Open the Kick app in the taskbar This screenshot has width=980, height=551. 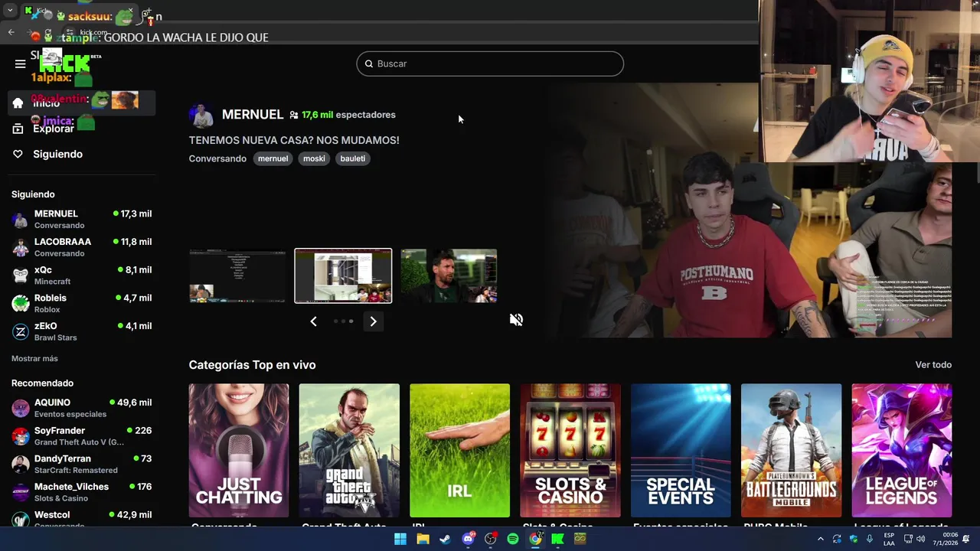pyautogui.click(x=557, y=539)
